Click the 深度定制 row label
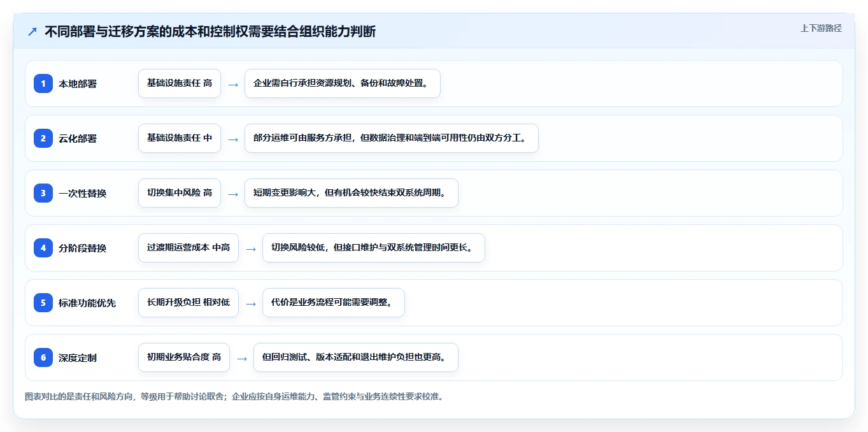This screenshot has height=432, width=868. pos(78,357)
